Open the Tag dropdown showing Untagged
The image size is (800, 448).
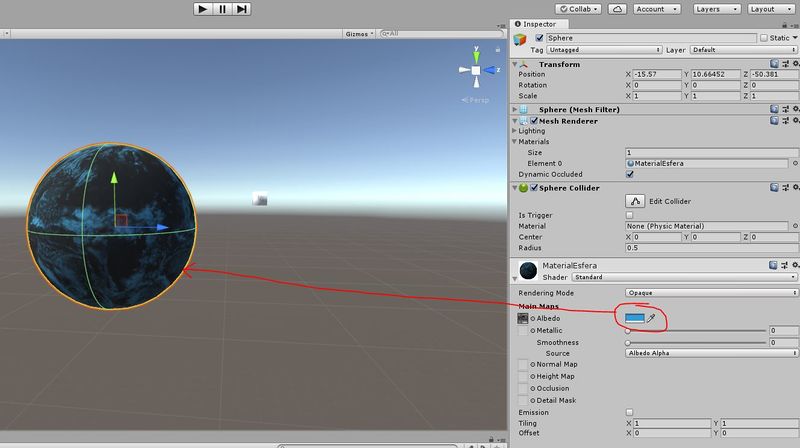[604, 50]
